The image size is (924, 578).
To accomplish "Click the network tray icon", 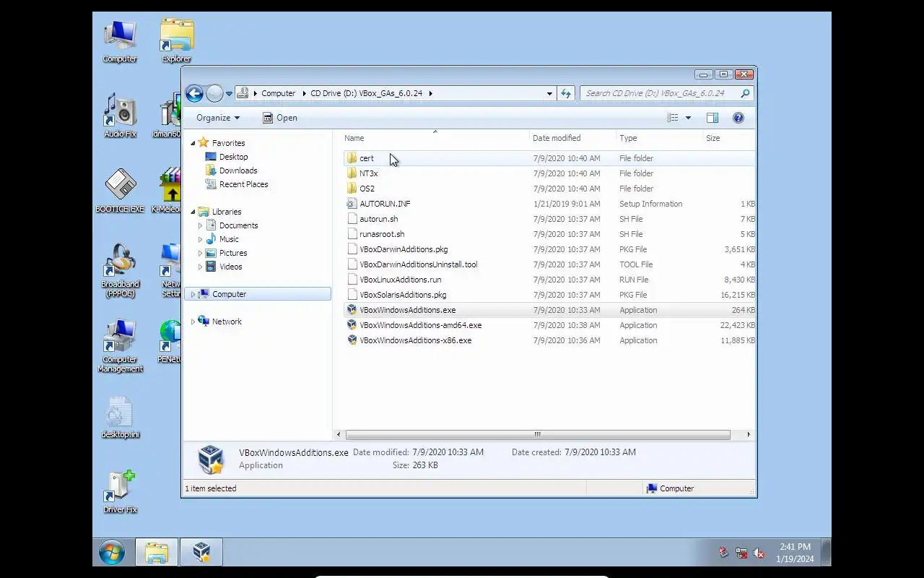I will click(741, 553).
